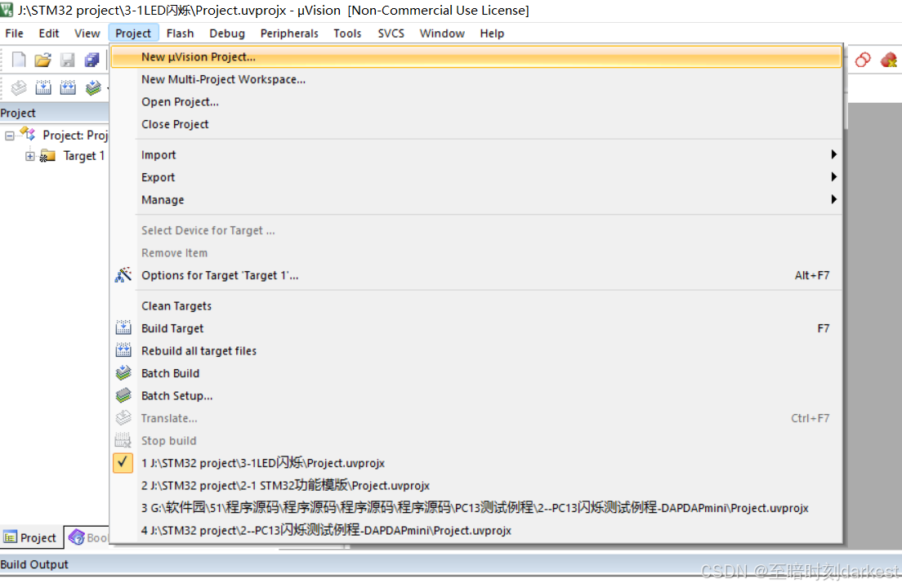Viewport: 902px width, 588px height.
Task: Select Target 1 label in project tree
Action: coord(84,156)
